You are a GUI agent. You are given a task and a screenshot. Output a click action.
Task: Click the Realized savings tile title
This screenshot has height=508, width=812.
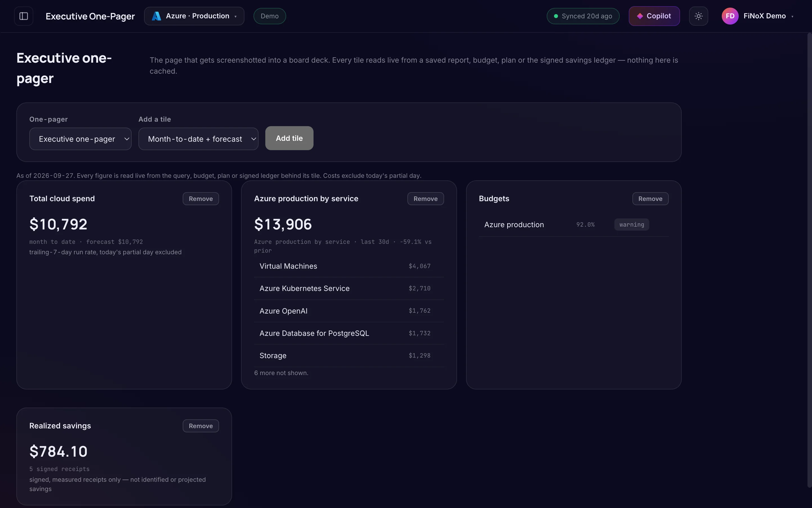click(60, 426)
